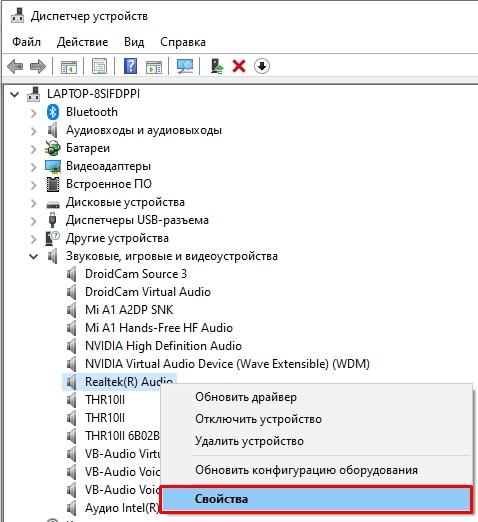Image resolution: width=478 pixels, height=522 pixels.
Task: Select the THR10II 6B02B device
Action: click(x=122, y=436)
